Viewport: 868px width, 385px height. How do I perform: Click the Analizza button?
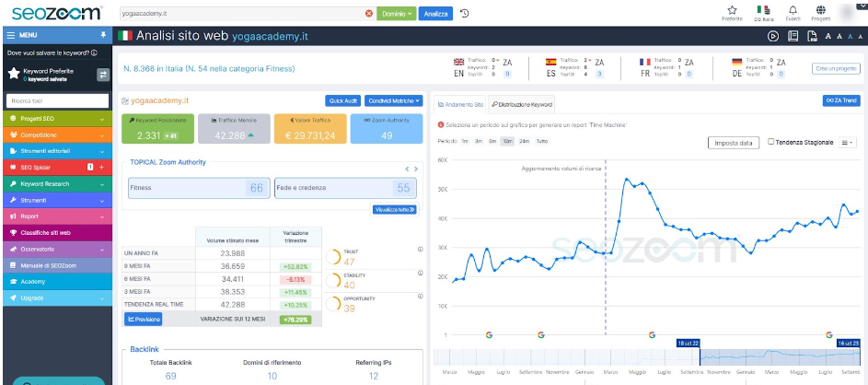[x=435, y=13]
